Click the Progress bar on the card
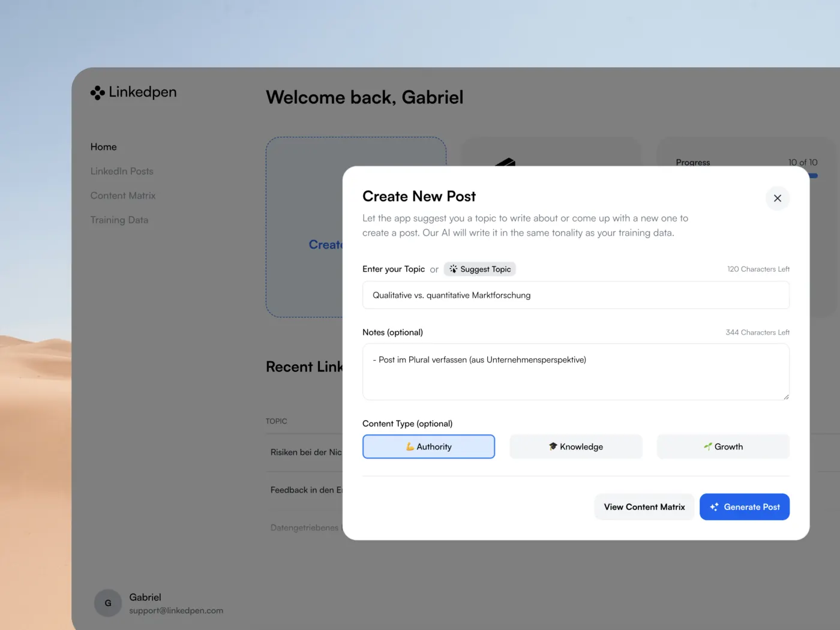The height and width of the screenshot is (630, 840). (814, 176)
